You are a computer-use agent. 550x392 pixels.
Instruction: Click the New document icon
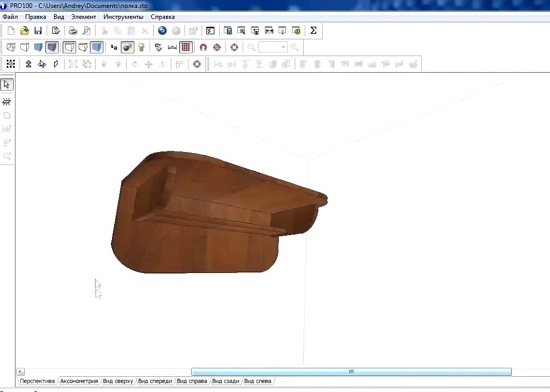pos(11,31)
